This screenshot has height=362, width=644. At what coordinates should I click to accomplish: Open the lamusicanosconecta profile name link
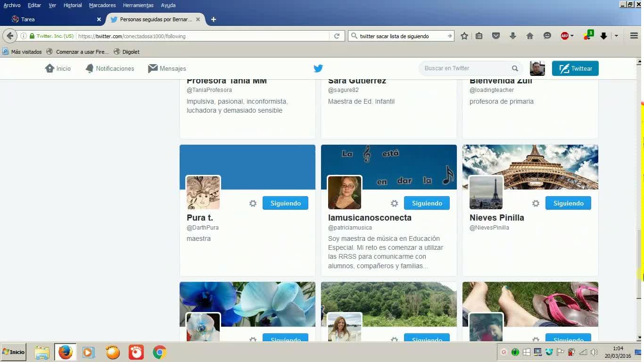coord(370,218)
